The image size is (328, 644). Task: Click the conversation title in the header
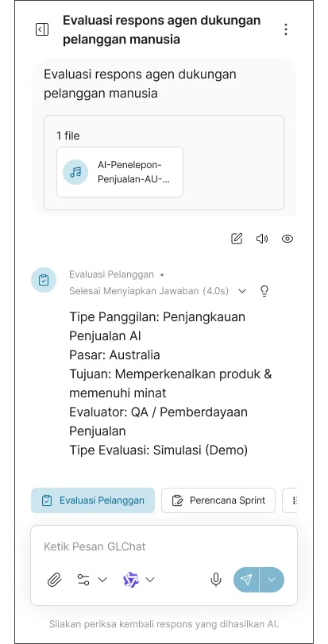click(161, 29)
